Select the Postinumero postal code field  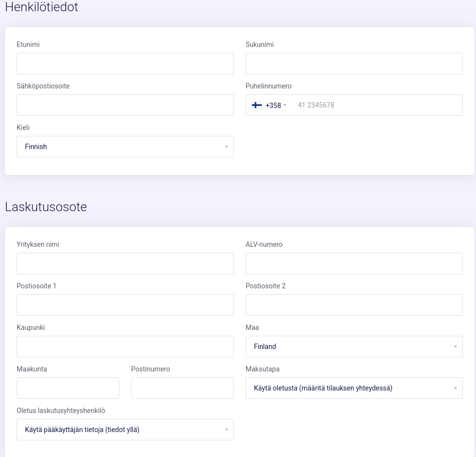182,388
